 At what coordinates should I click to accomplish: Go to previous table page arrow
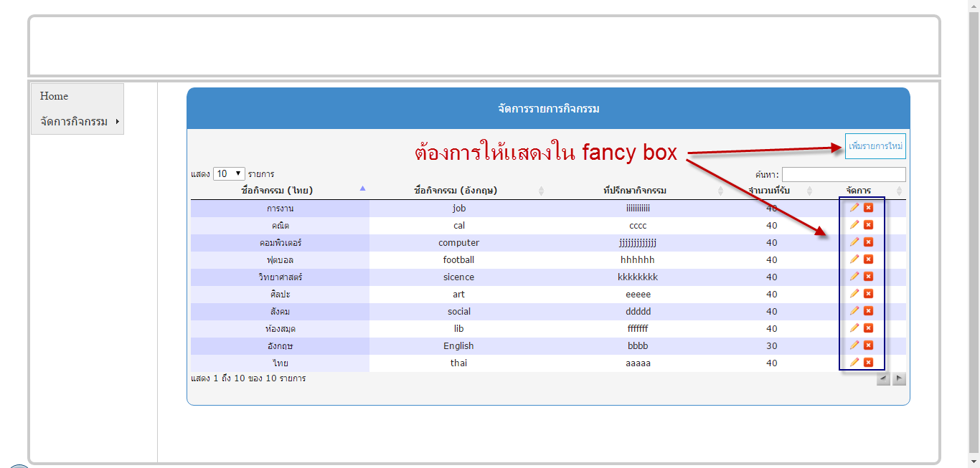point(883,379)
